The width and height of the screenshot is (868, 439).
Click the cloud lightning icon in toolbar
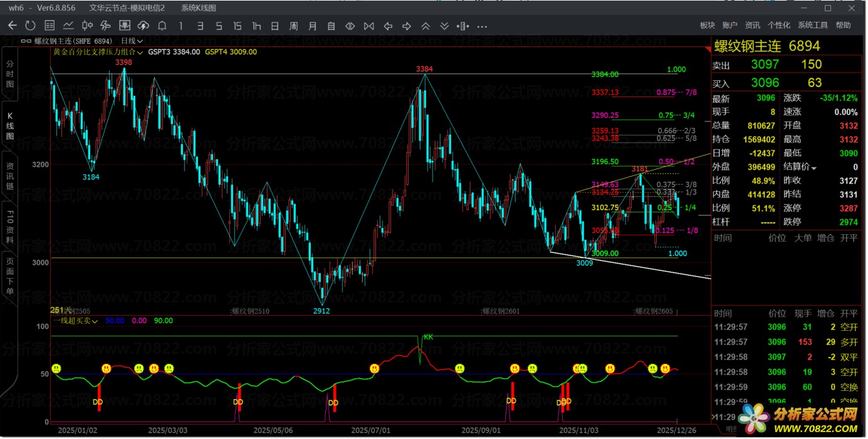pos(144,26)
